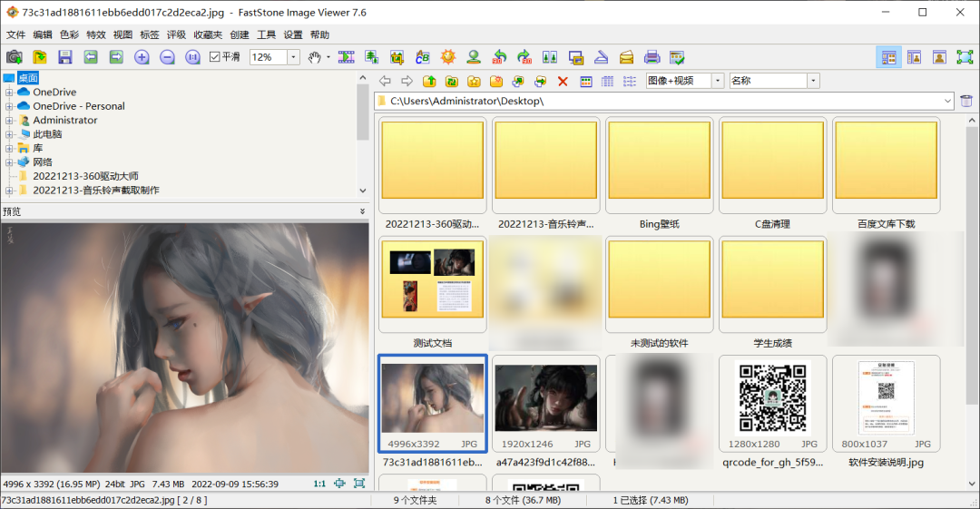Image resolution: width=980 pixels, height=509 pixels.
Task: Select the windowed view layout icon
Action: click(915, 57)
